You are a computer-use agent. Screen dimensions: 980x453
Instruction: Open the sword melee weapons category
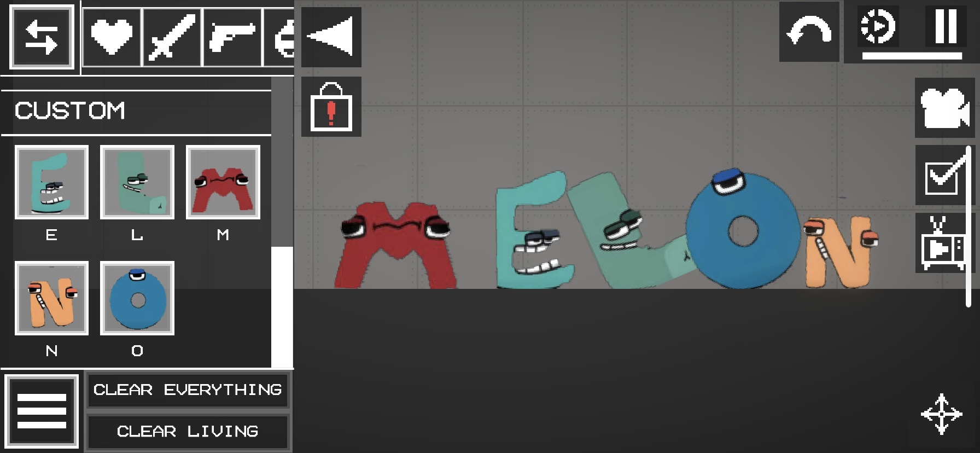(x=172, y=37)
